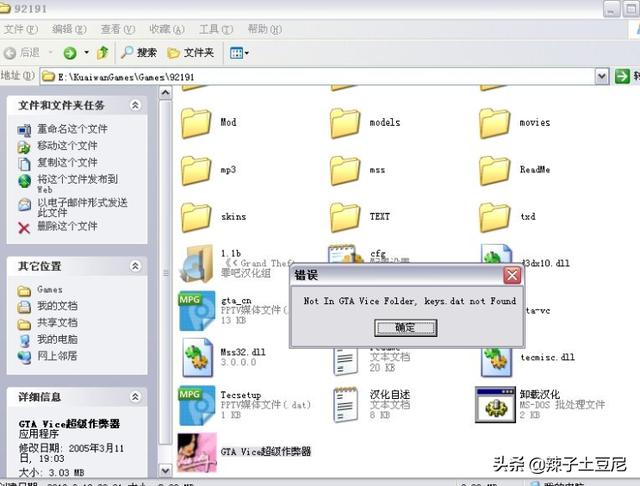
Task: Select the 卸载汉化 batch file icon
Action: (x=496, y=404)
